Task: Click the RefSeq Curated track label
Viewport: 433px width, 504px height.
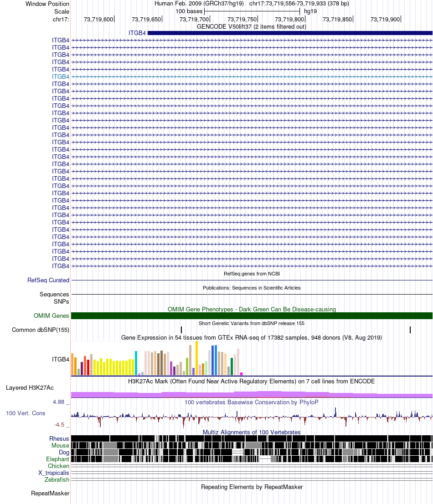Action: (48, 280)
